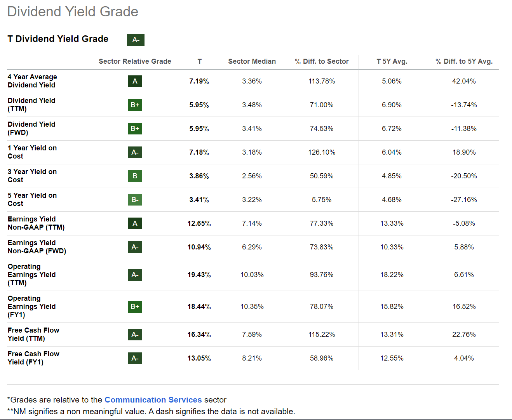Click the B+ grade badge for Dividend Yield (TTM)
512x420 pixels.
coord(135,105)
